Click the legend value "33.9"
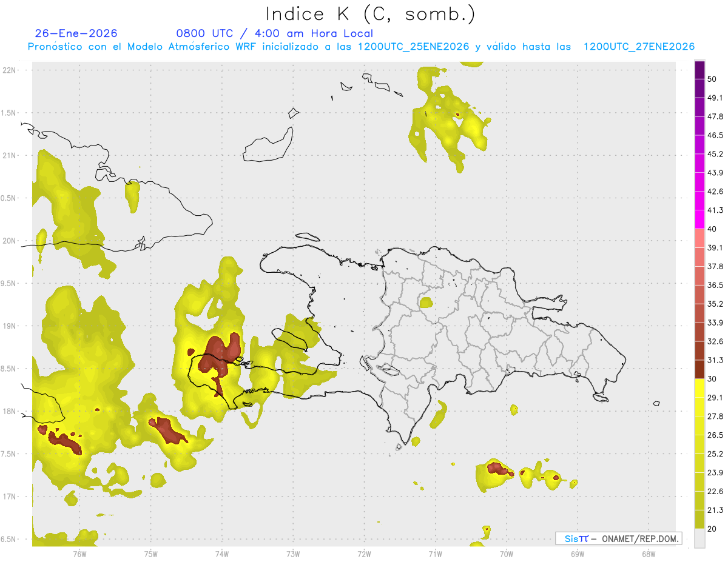Image resolution: width=728 pixels, height=562 pixels. click(x=715, y=323)
